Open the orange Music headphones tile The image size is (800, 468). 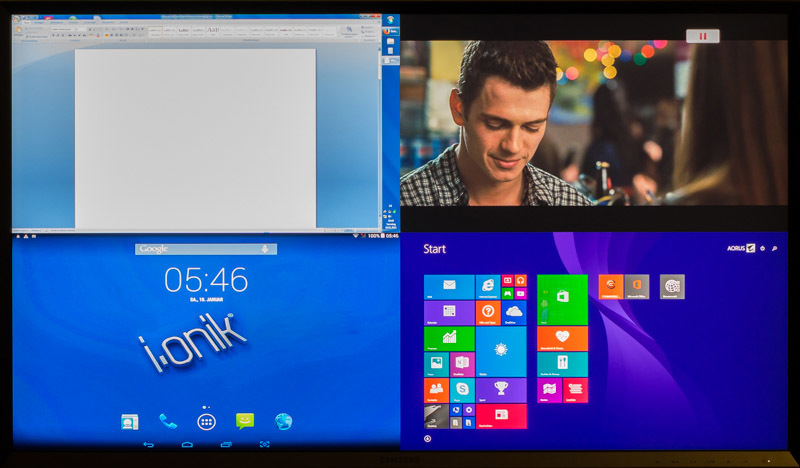click(520, 281)
